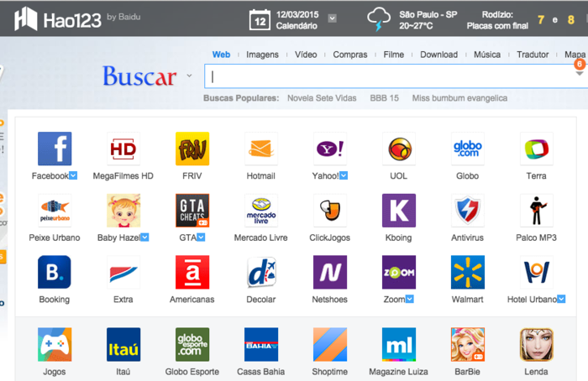Open the Lenda game icon

(537, 345)
